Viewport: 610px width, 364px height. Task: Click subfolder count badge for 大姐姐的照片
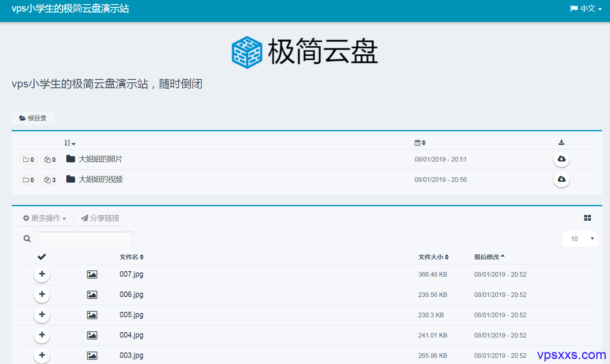29,159
